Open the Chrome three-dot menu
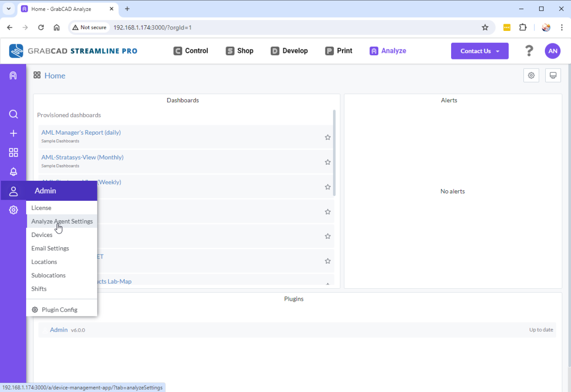The image size is (571, 392). (561, 28)
